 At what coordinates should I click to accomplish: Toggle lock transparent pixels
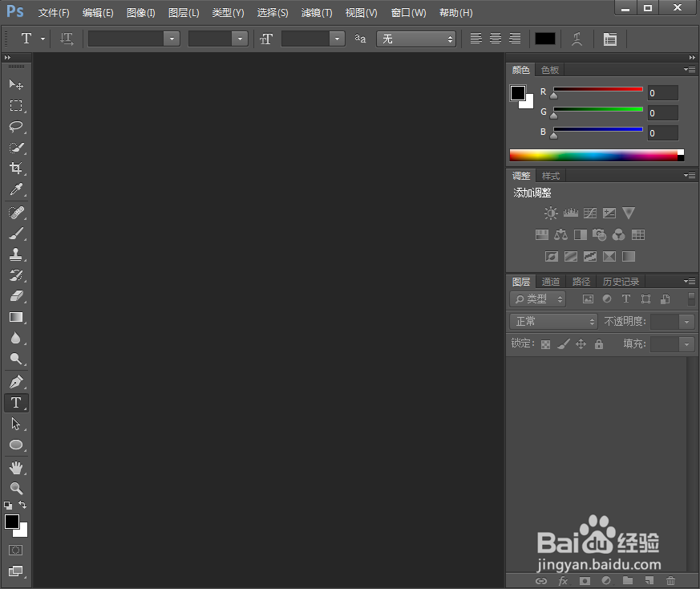coord(545,344)
